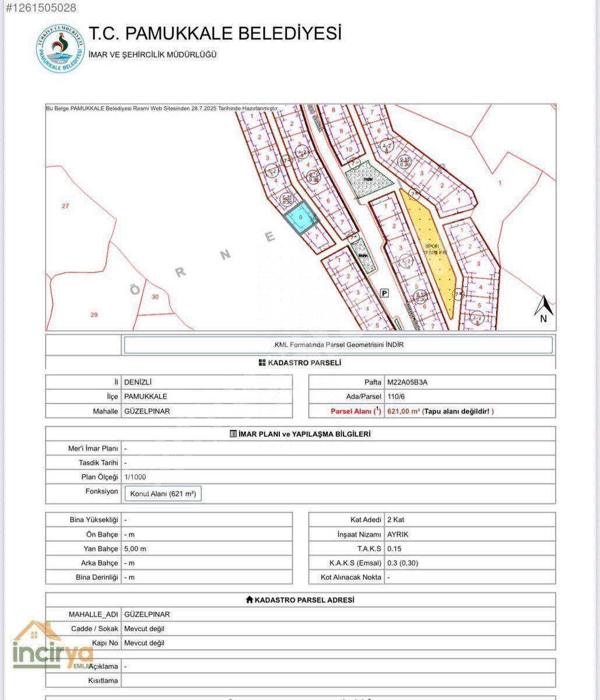
Task: Click the building icon beside İMAR PLANI heading
Action: tap(233, 434)
